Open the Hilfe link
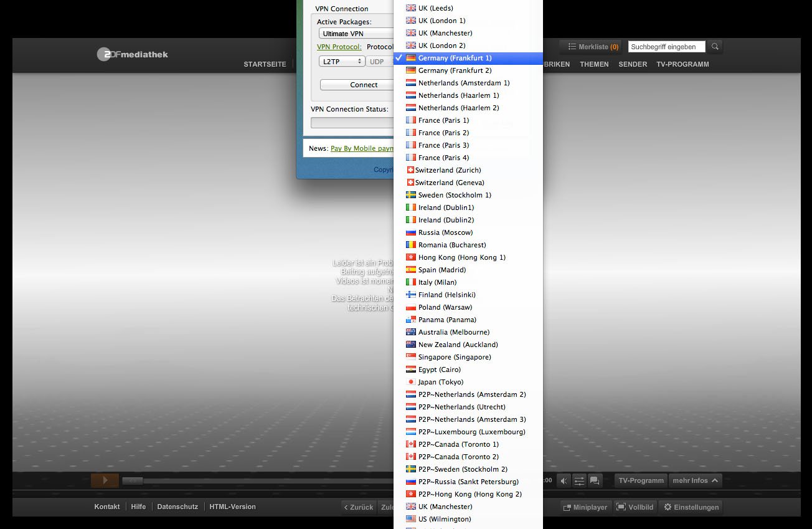Image resolution: width=812 pixels, height=529 pixels. [138, 507]
